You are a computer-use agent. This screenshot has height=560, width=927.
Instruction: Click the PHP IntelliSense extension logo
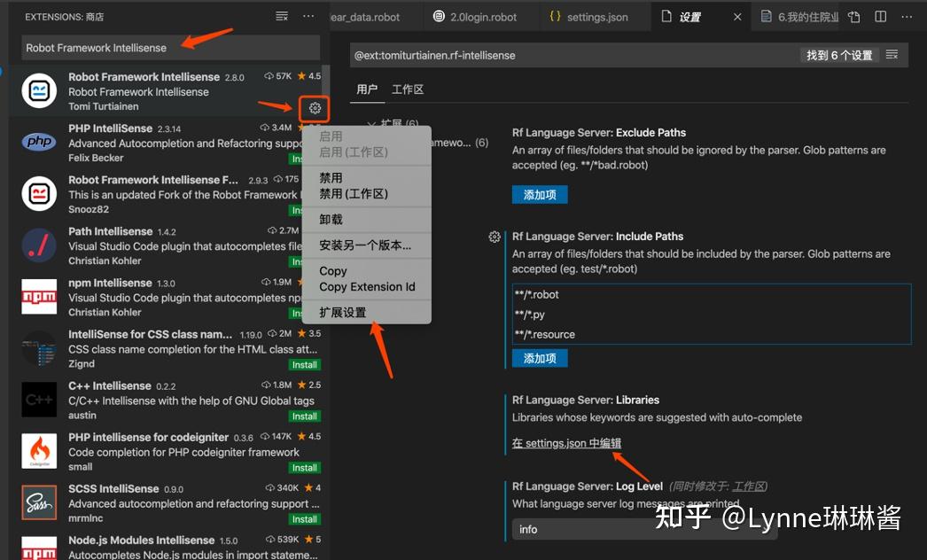pyautogui.click(x=39, y=142)
